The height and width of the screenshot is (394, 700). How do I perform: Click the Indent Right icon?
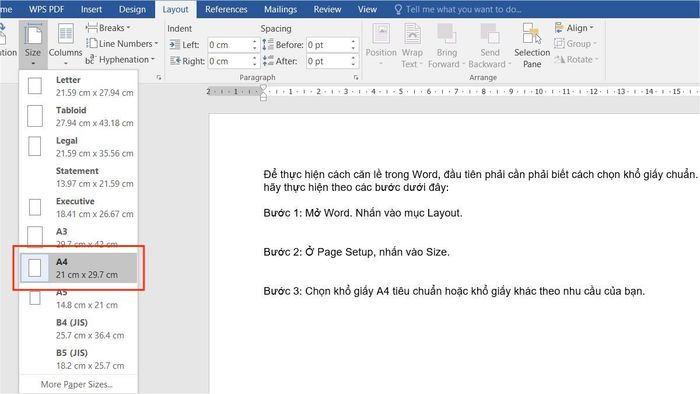click(x=175, y=61)
